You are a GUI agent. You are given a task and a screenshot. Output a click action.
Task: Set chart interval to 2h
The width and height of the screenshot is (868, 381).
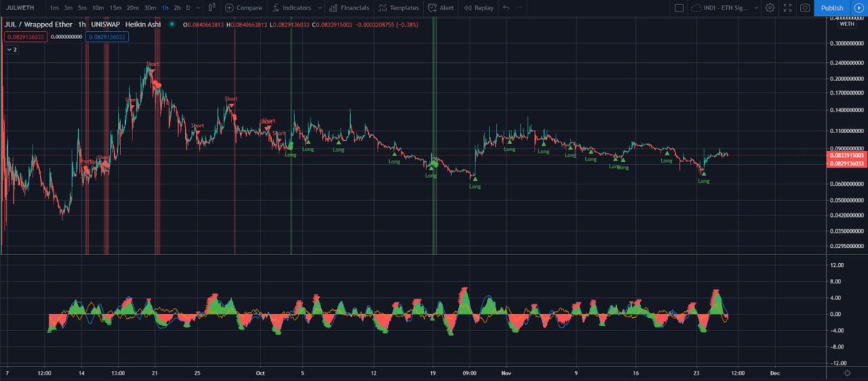tap(177, 8)
